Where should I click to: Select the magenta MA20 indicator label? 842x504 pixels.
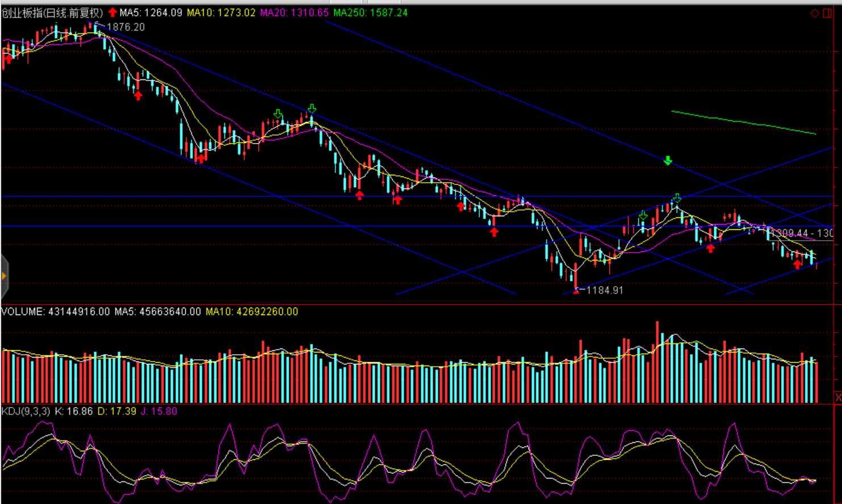click(294, 12)
